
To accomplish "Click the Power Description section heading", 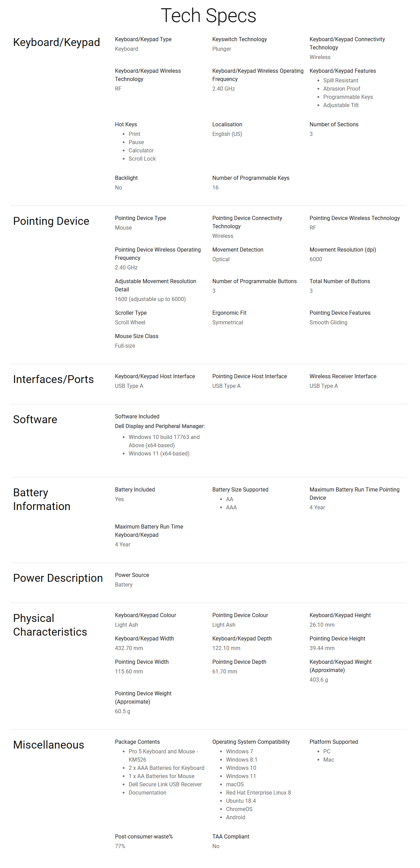I will 58,578.
